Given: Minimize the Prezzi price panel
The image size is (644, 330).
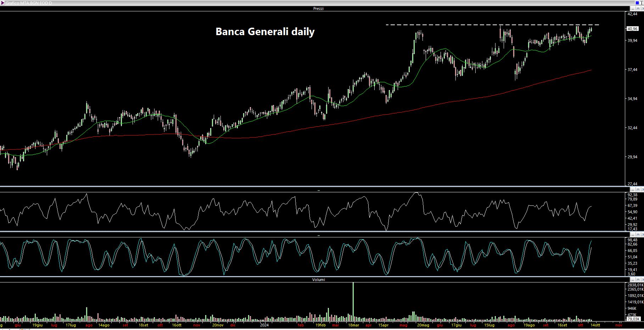Looking at the screenshot, I should 633,9.
